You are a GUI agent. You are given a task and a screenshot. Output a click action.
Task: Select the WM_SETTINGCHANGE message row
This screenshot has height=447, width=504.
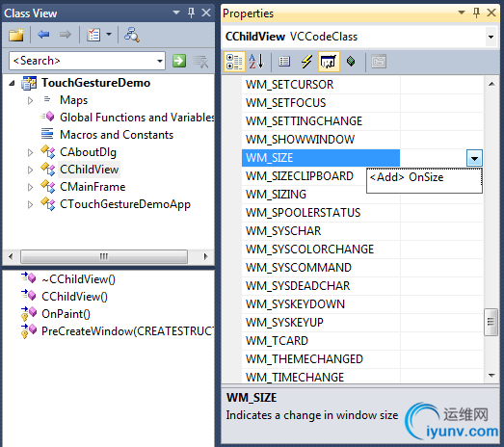point(362,121)
